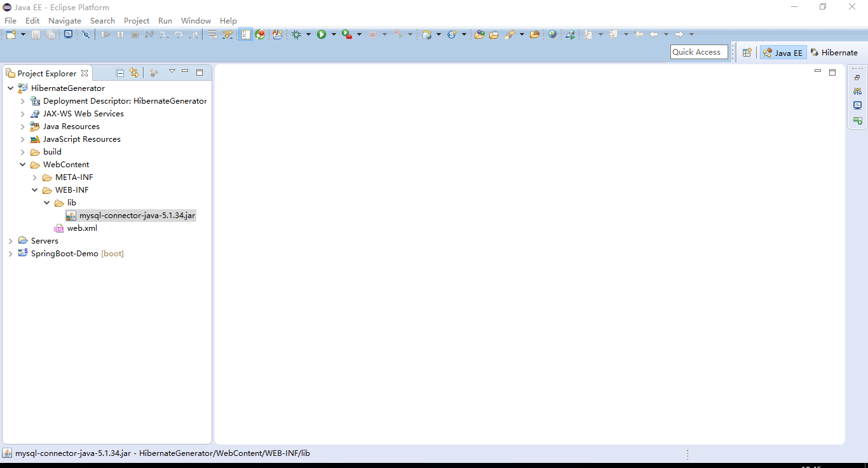Image resolution: width=868 pixels, height=468 pixels.
Task: Expand the Deployment Descriptor node
Action: pos(23,101)
